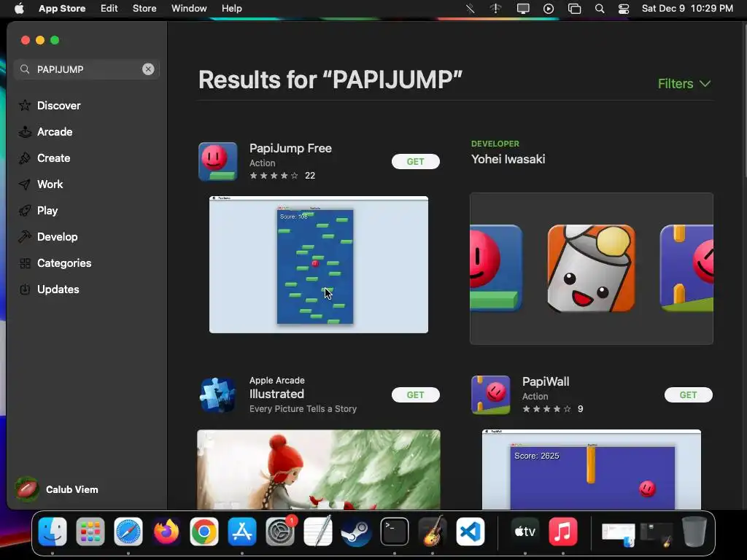Open Visual Studio Code from the Dock

[x=471, y=532]
